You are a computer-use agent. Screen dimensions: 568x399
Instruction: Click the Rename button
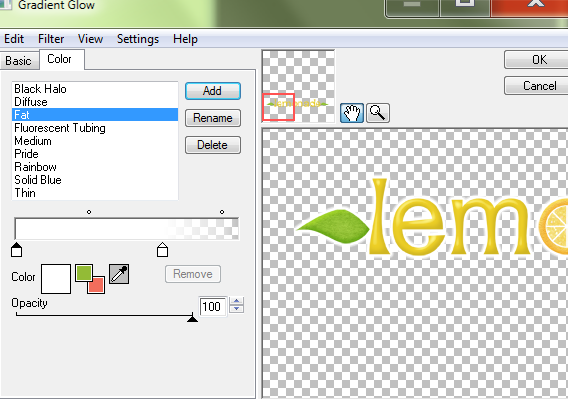(213, 118)
